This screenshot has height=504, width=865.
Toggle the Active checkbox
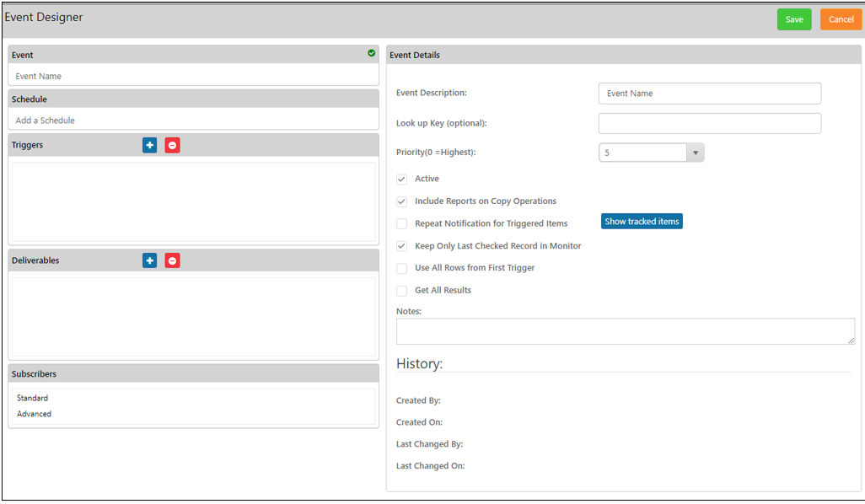pos(401,180)
